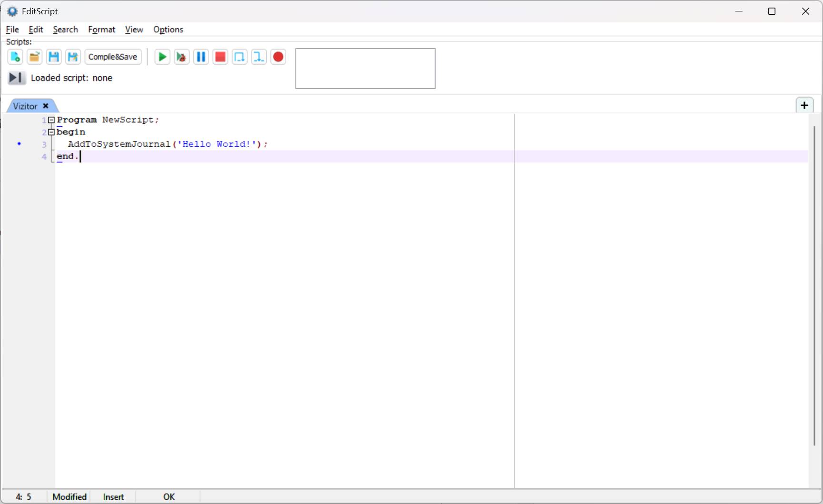The height and width of the screenshot is (504, 823).
Task: Start debug run with bug icon
Action: tap(181, 57)
